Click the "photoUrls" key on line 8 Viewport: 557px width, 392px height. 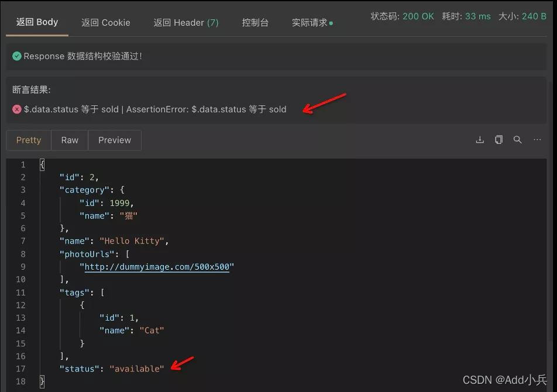87,255
